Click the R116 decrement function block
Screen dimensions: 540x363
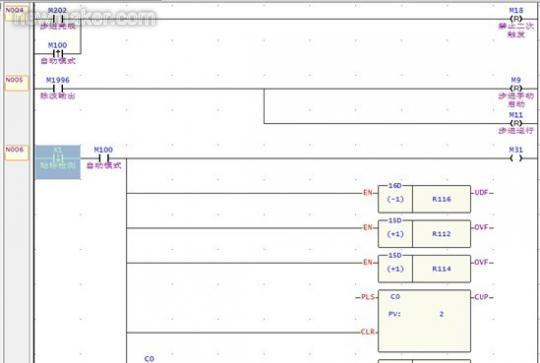point(424,199)
